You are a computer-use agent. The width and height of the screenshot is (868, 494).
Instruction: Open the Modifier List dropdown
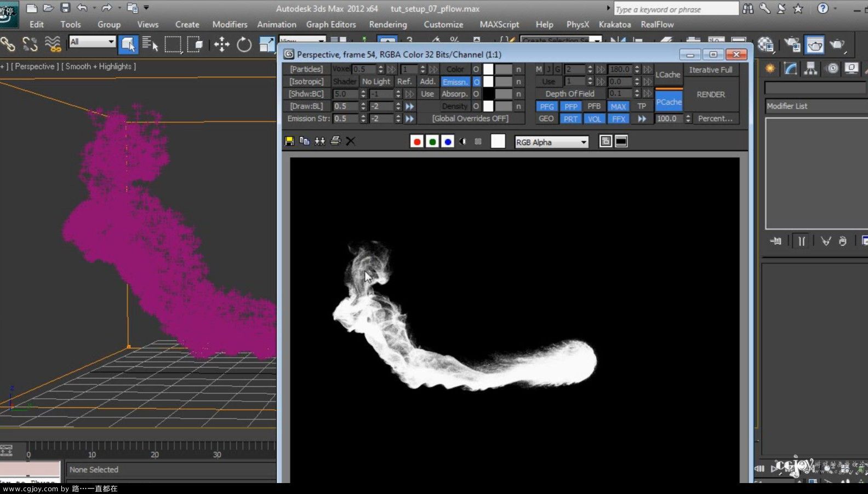pos(816,106)
